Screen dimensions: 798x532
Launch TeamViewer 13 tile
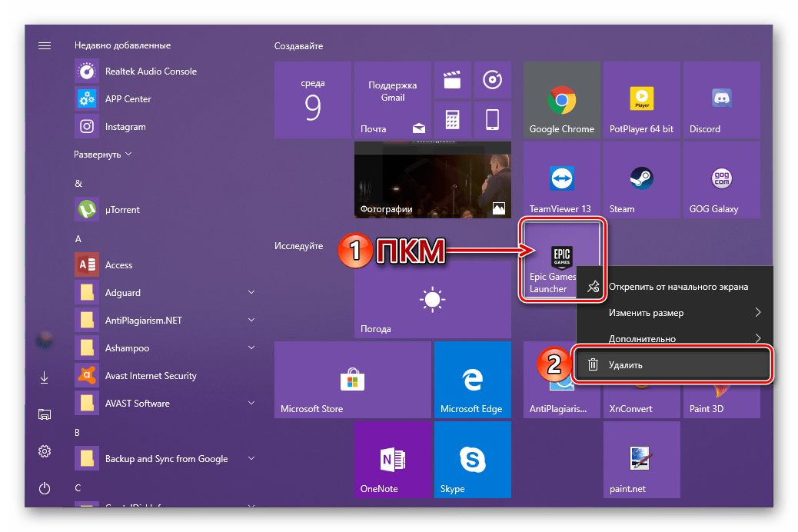(562, 179)
